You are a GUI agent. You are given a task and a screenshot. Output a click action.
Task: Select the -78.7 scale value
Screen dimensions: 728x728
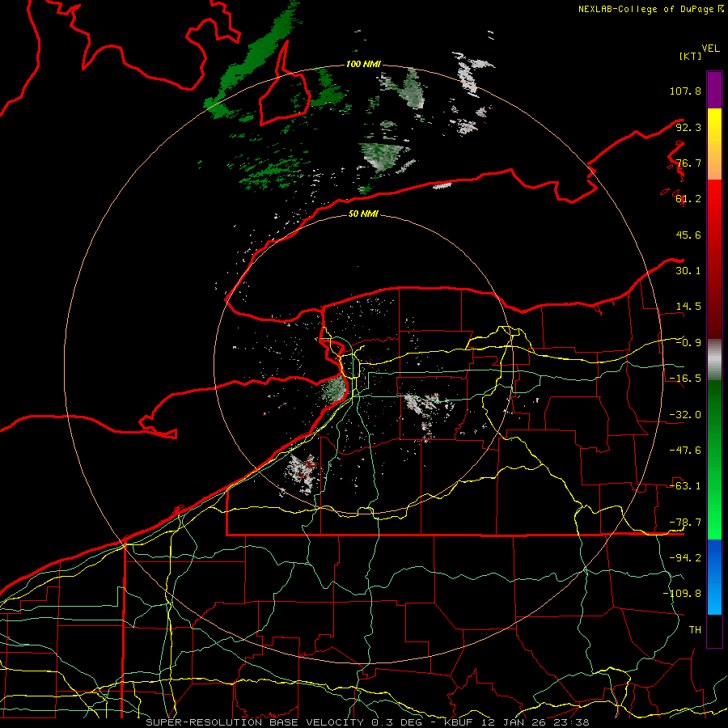coord(685,523)
